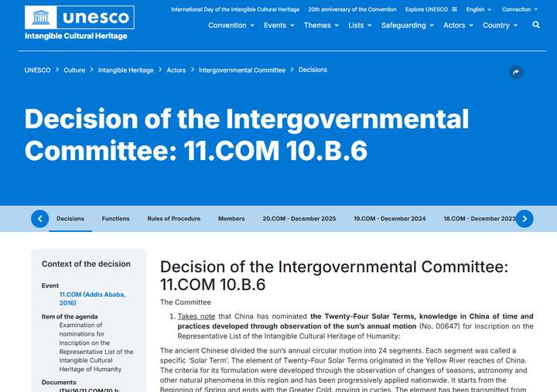
Task: Go to previous tabs with left arrow
Action: (39, 219)
